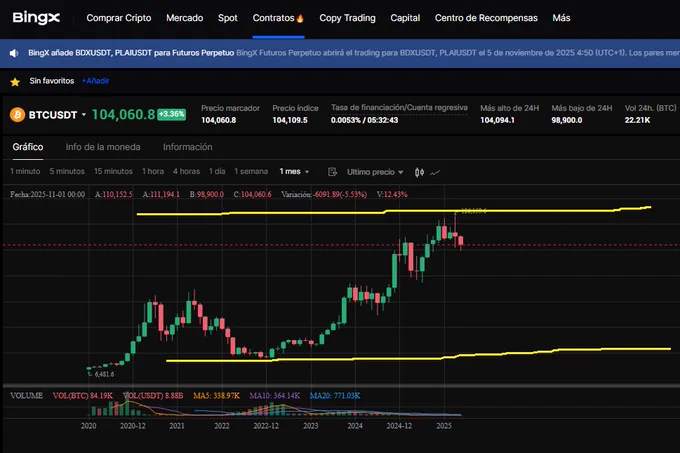Viewport: 680px width, 453px height.
Task: Click the 6,481.6 low price marker
Action: tap(104, 374)
